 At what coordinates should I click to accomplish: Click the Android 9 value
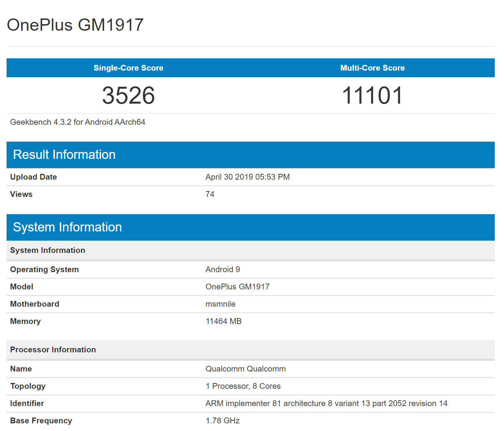(223, 269)
